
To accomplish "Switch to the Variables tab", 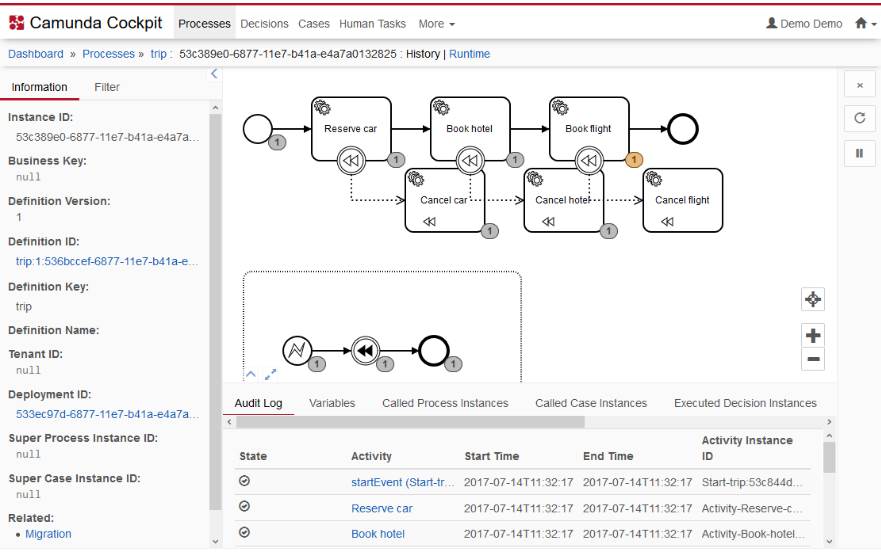I will pos(332,403).
